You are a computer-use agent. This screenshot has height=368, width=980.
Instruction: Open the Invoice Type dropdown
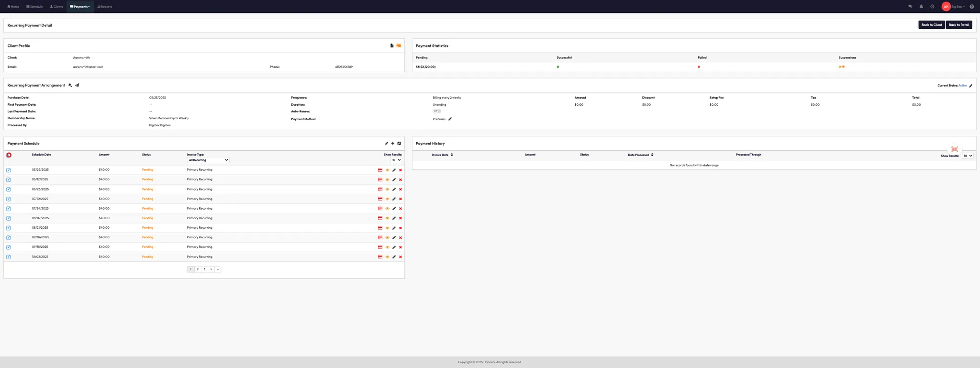(x=208, y=160)
